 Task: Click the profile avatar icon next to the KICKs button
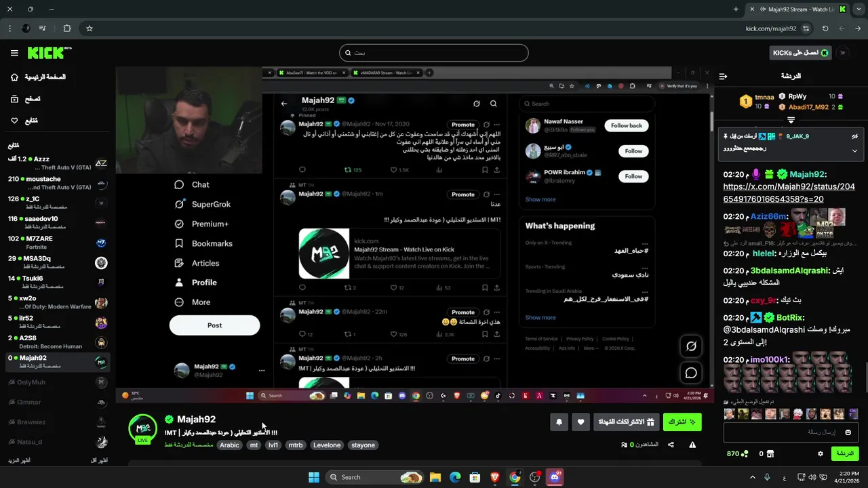tap(843, 53)
